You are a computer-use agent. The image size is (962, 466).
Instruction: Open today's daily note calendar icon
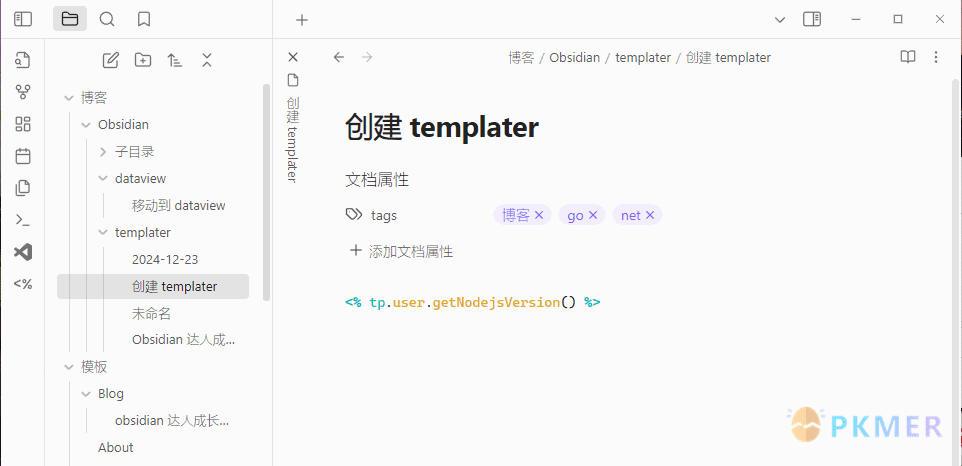(x=23, y=156)
